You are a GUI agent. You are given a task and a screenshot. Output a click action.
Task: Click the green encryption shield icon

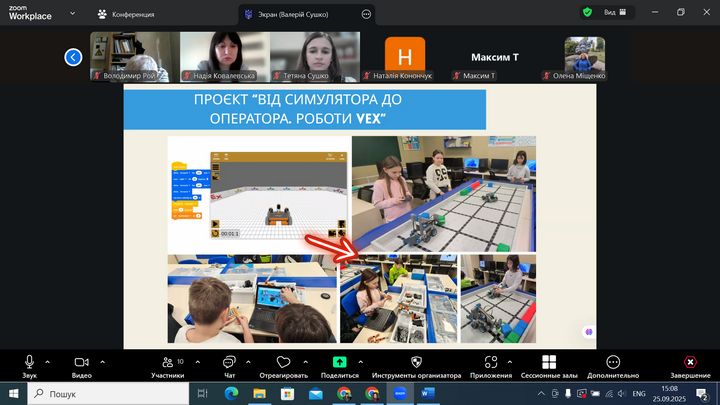[x=588, y=12]
